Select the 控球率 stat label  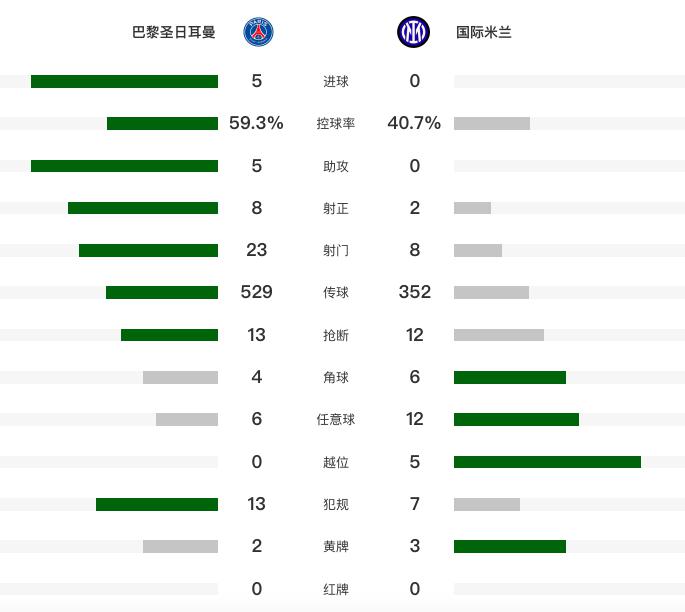pos(336,124)
